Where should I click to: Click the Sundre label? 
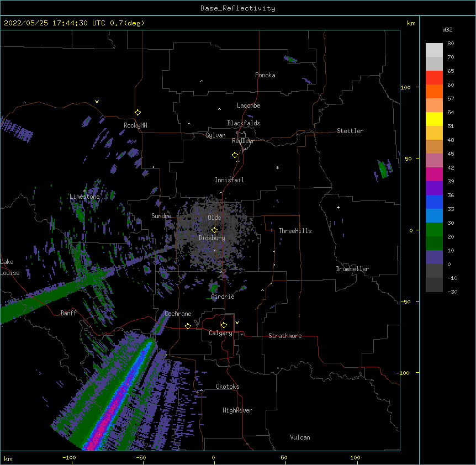161,216
